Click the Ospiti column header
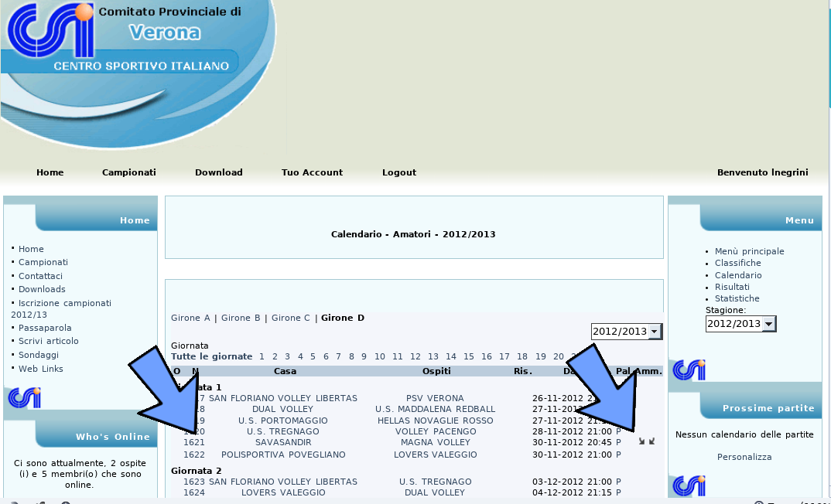 [436, 371]
